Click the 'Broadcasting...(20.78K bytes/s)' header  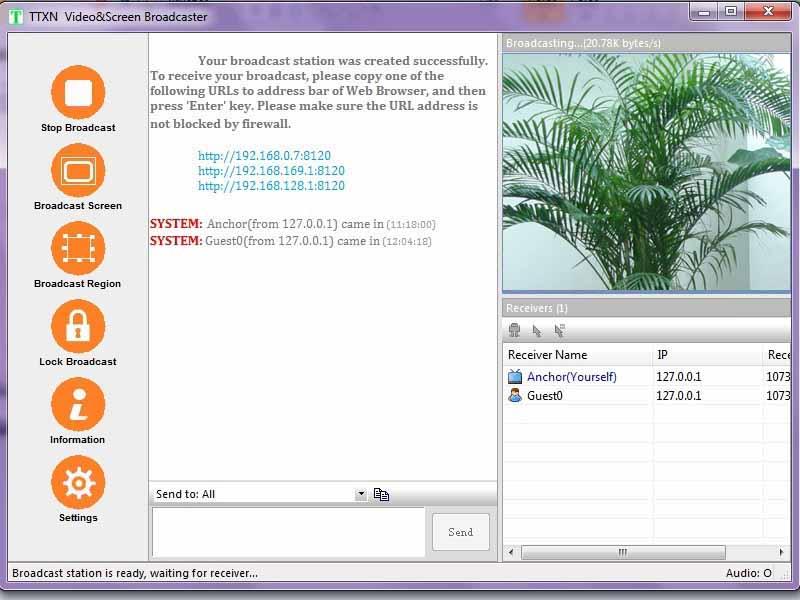(646, 43)
